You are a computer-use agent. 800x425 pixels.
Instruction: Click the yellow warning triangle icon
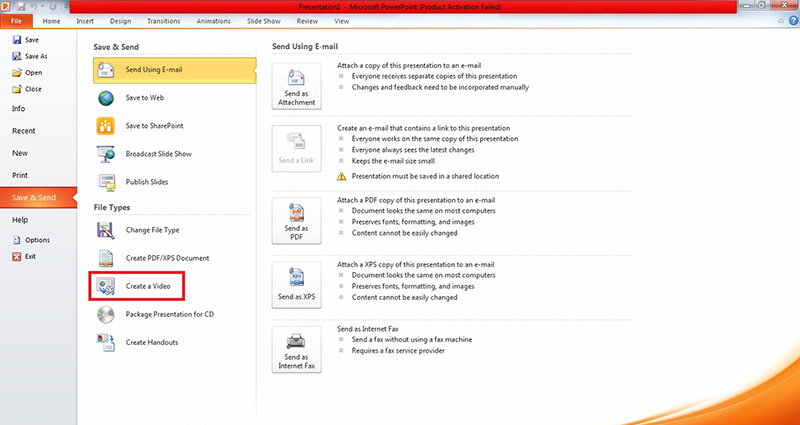click(341, 177)
